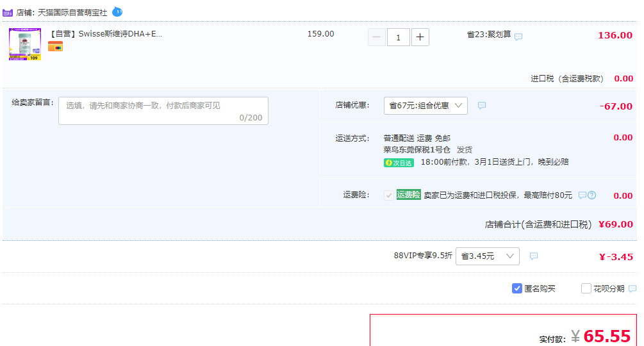644x346 pixels.
Task: Open the blue chat icon next to store name
Action: 117,12
